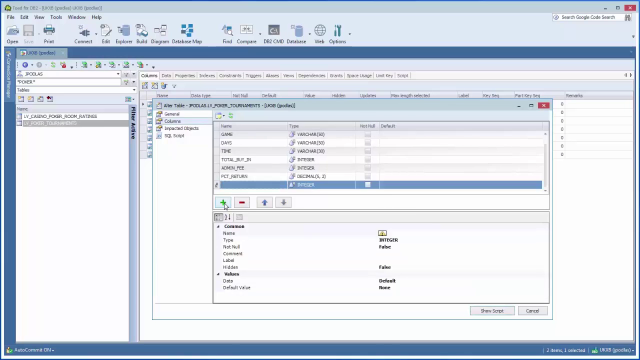Toggle Not Null for PCT_RETURN column
This screenshot has width=640, height=360.
[x=368, y=176]
